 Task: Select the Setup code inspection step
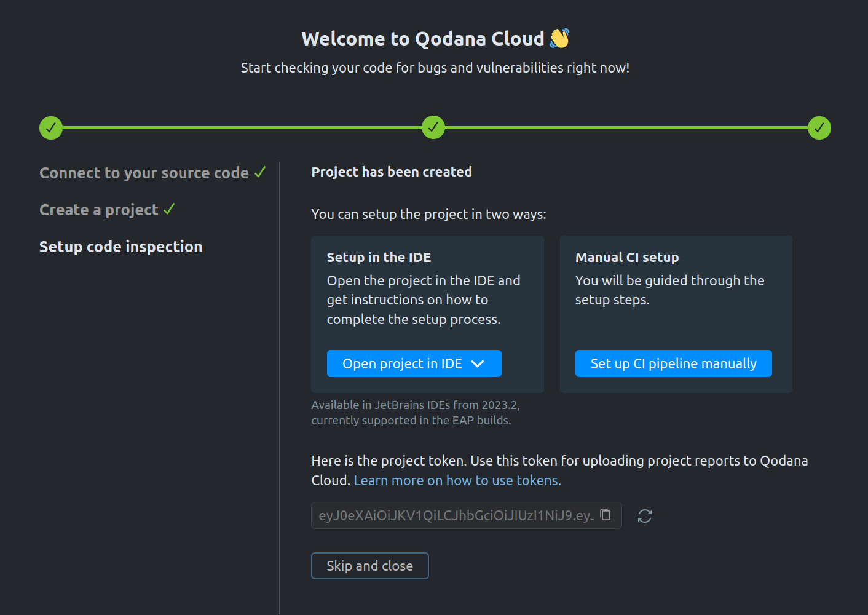click(x=120, y=247)
